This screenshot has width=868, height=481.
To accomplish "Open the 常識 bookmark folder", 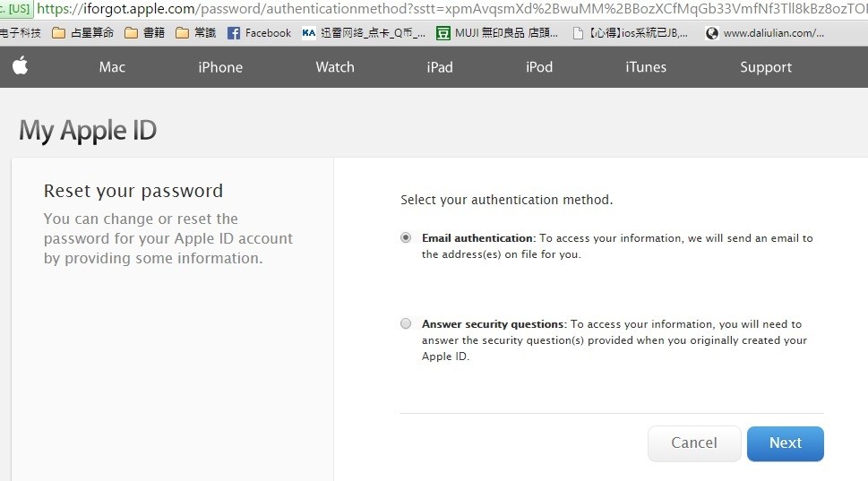I will (x=195, y=33).
